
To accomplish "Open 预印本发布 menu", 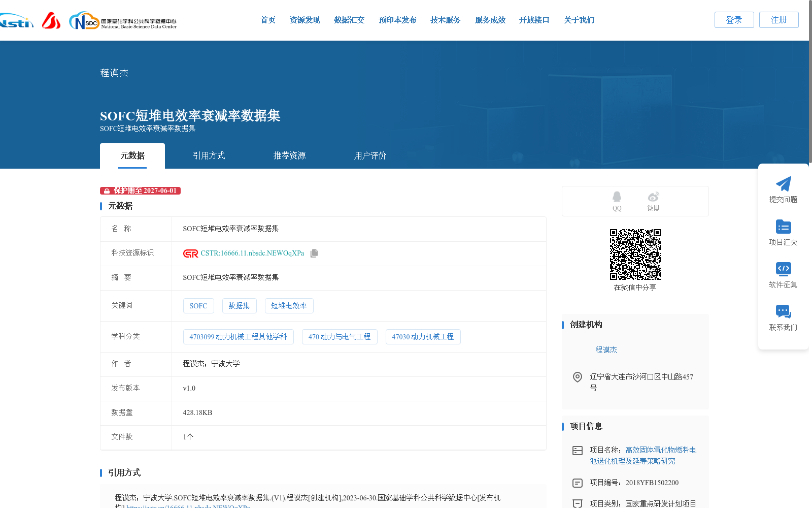I will [397, 20].
